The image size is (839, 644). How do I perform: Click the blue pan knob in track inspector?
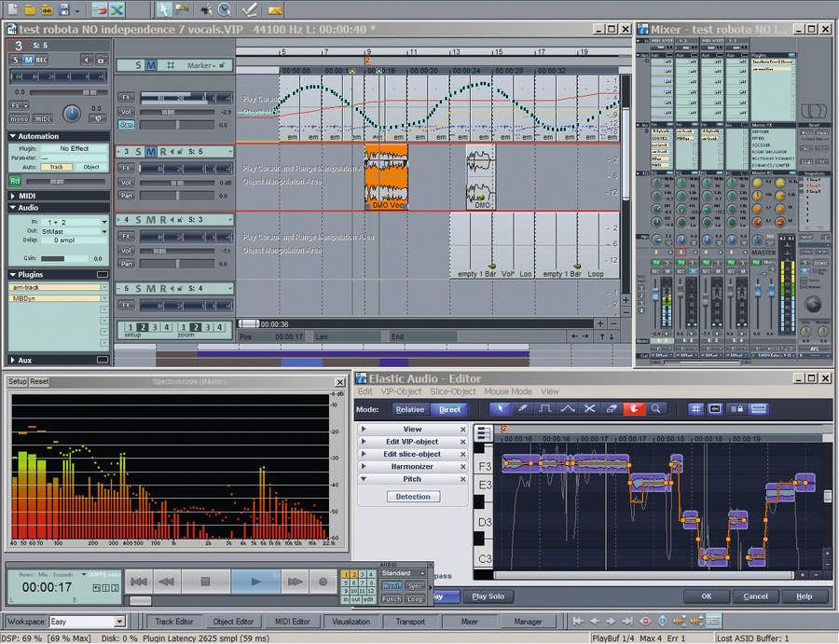[x=72, y=114]
